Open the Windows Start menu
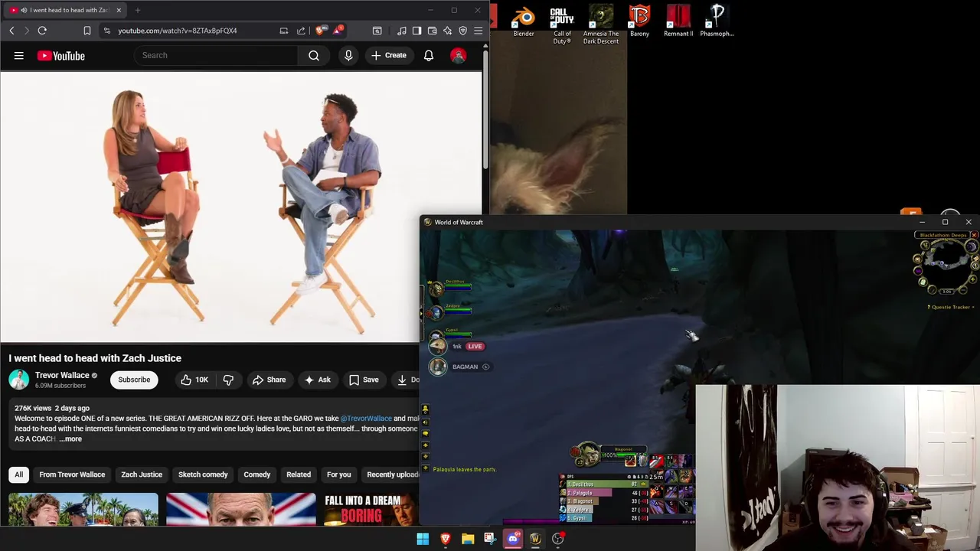Screen dimensions: 980x551 (423, 539)
